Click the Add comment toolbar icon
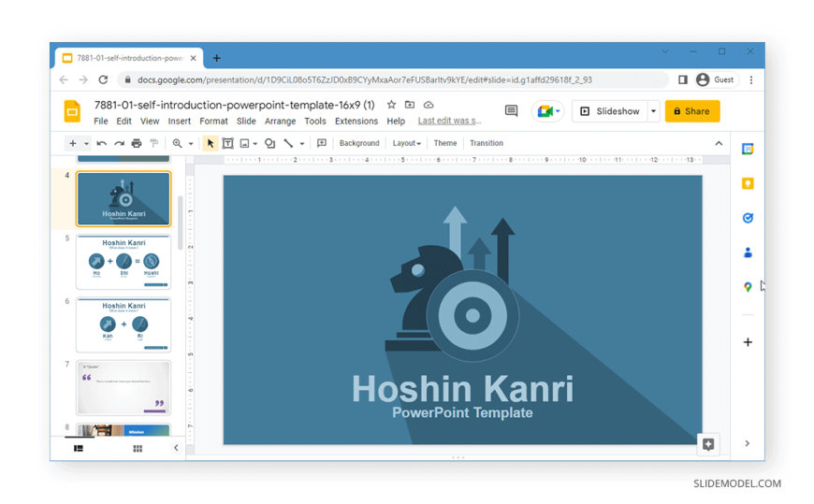The image size is (814, 504). [322, 144]
